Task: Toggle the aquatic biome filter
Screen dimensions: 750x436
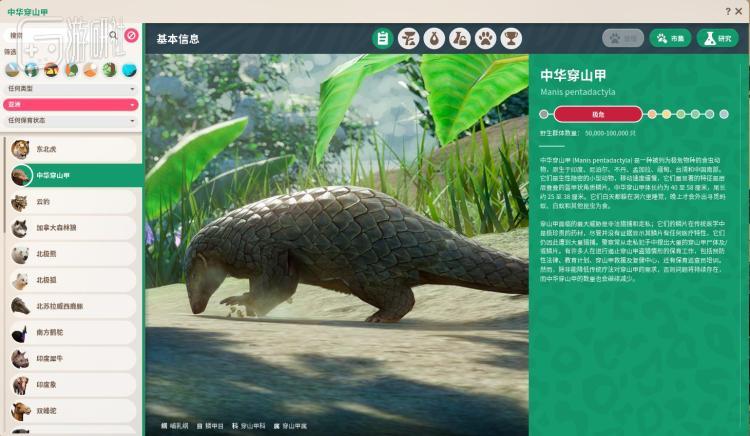Action: (129, 70)
